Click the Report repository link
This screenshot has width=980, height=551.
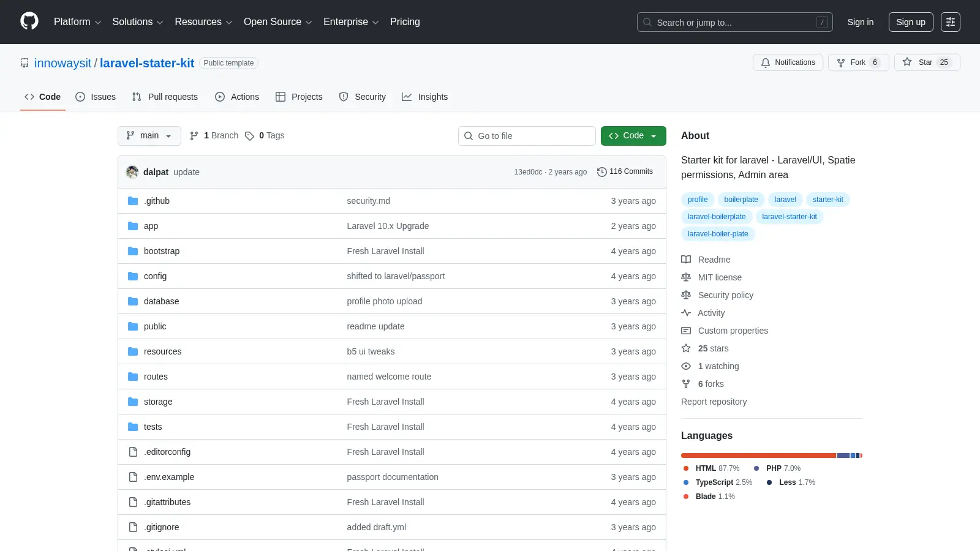pos(714,402)
